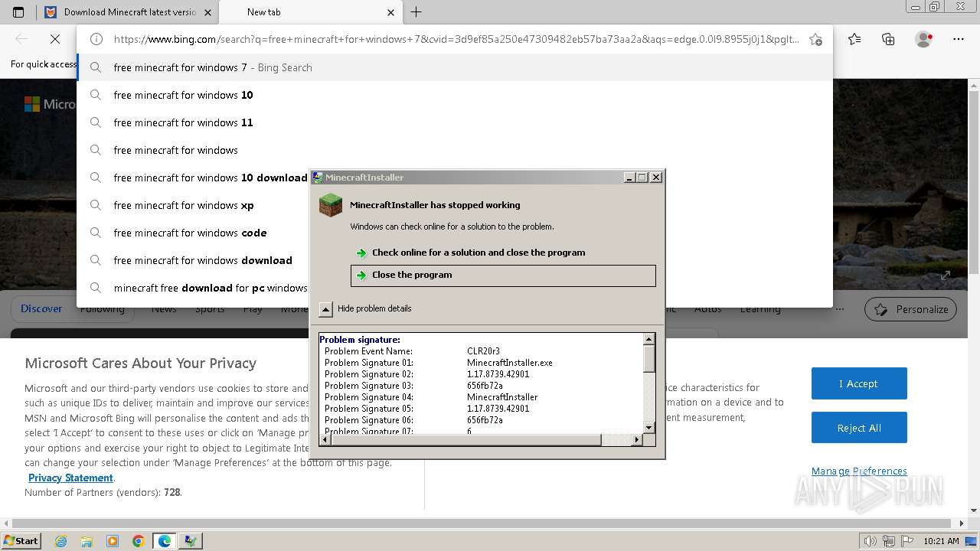Open Manage Preferences link

(859, 471)
